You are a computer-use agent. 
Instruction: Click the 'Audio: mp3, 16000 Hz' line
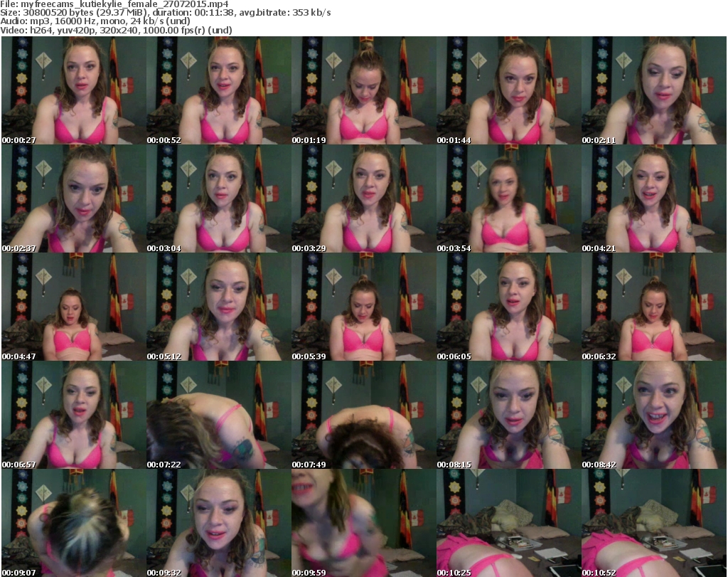coord(95,21)
